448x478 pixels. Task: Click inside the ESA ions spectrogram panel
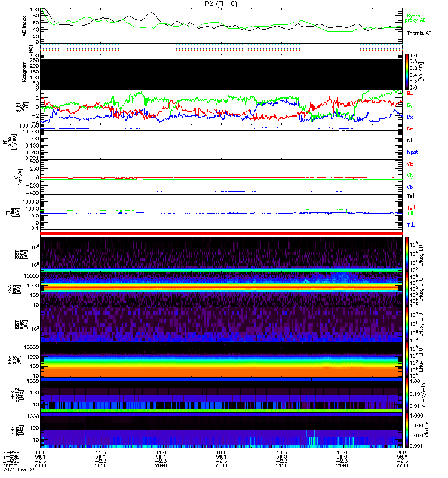(x=221, y=289)
